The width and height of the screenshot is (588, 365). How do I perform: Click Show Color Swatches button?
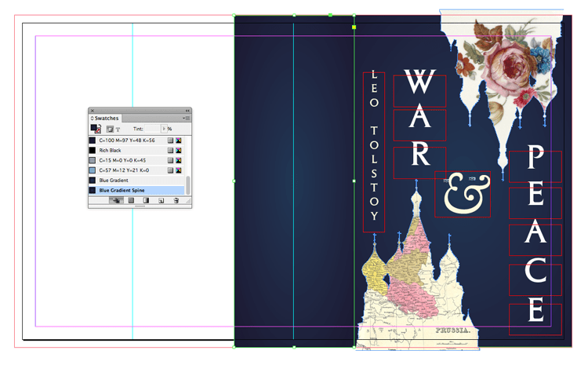131,200
